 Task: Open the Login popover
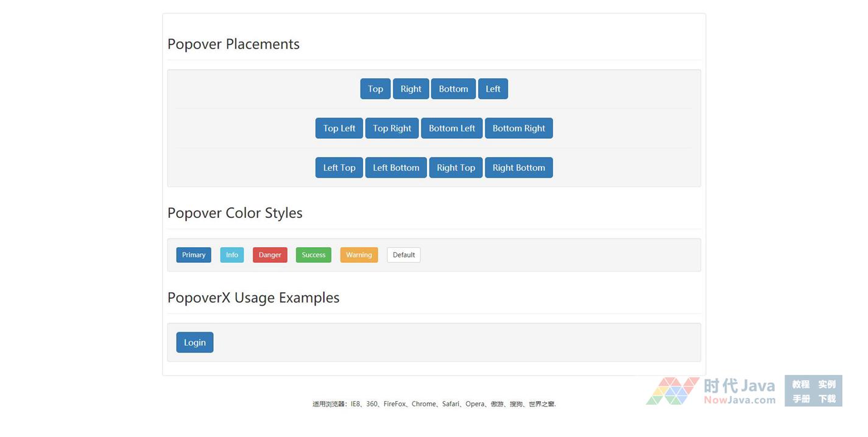pyautogui.click(x=195, y=343)
